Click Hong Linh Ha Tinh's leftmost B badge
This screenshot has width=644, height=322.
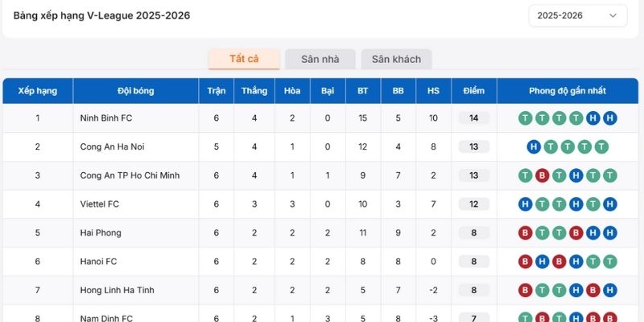pyautogui.click(x=525, y=290)
